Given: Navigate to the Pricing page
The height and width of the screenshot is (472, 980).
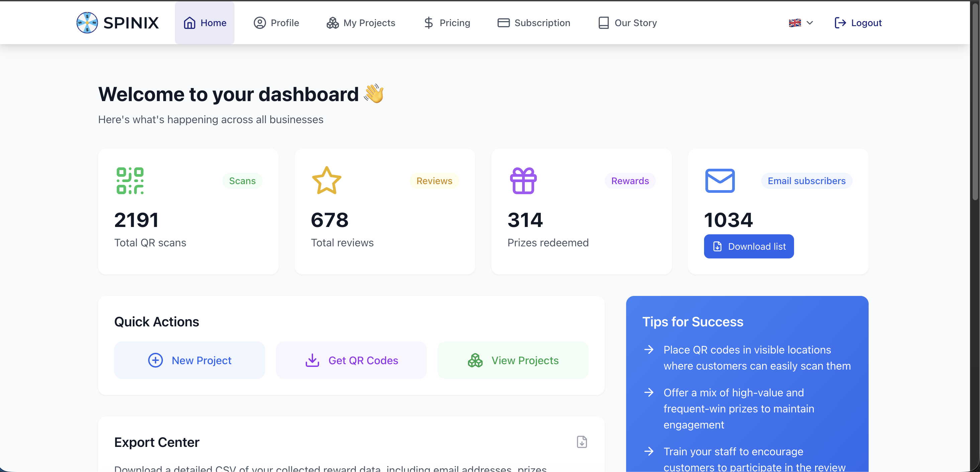Looking at the screenshot, I should 447,23.
